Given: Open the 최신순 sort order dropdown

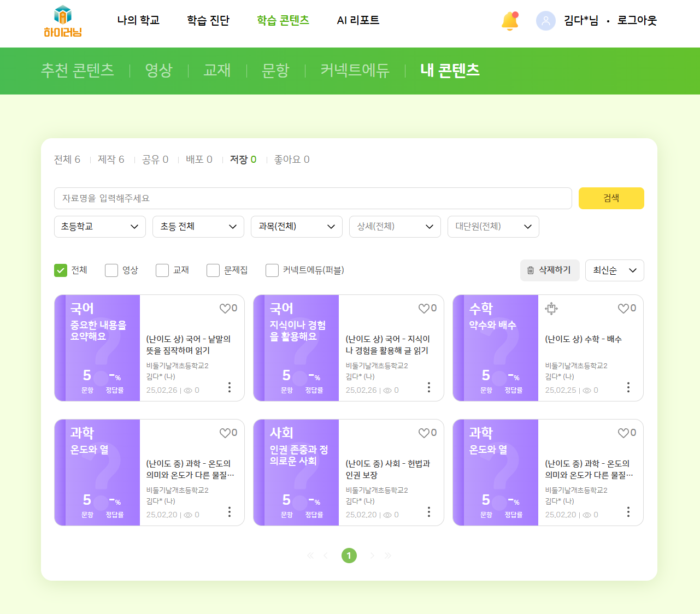Looking at the screenshot, I should (x=614, y=270).
